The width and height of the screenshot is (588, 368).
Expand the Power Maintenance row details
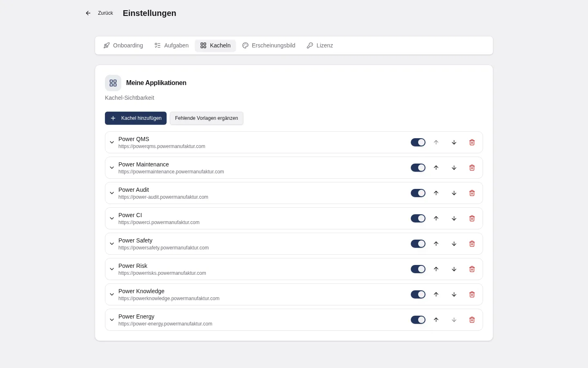[112, 168]
